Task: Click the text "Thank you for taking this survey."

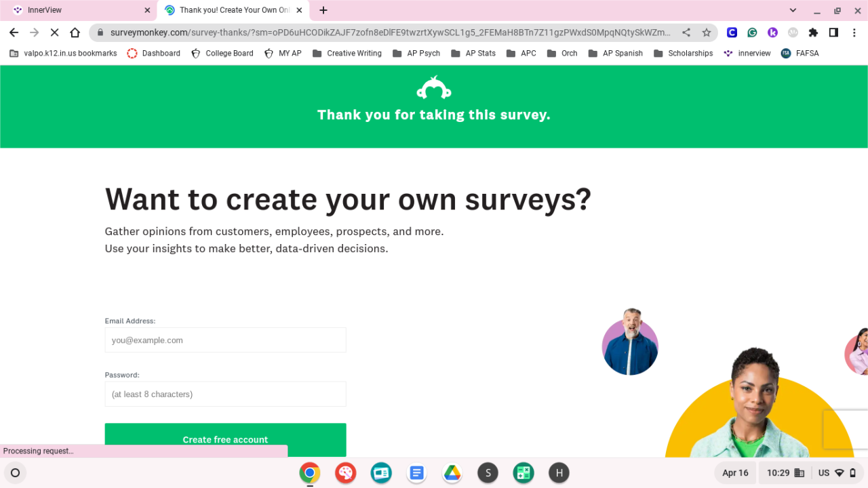Action: (x=434, y=115)
